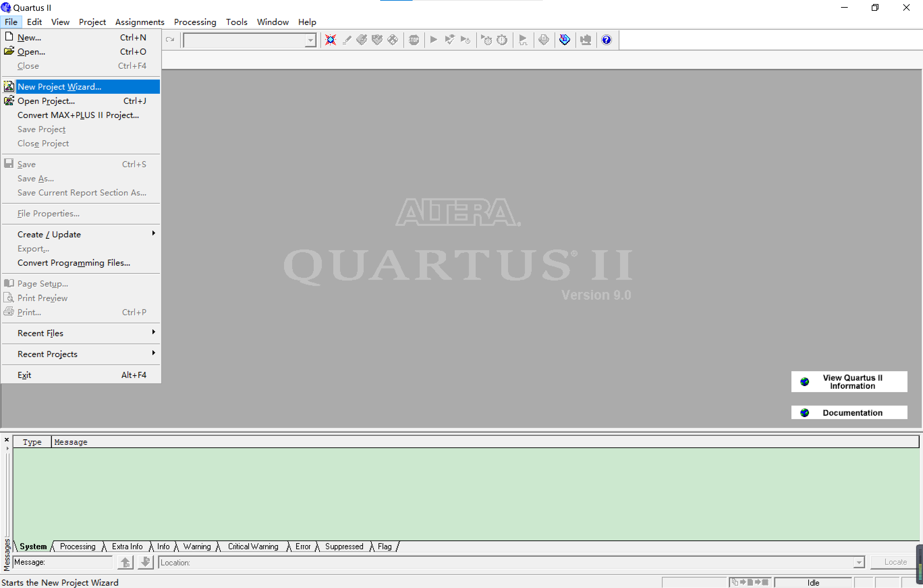Viewport: 923px width, 588px height.
Task: Click View Quartus II Information button
Action: tap(849, 382)
